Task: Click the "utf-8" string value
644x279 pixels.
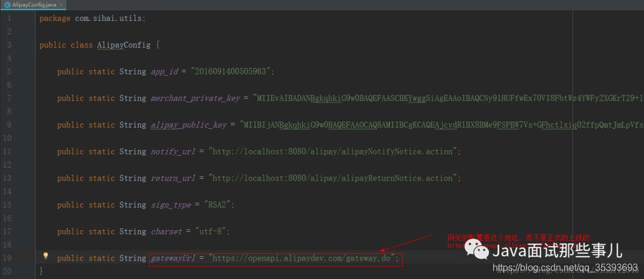Action: (x=210, y=231)
